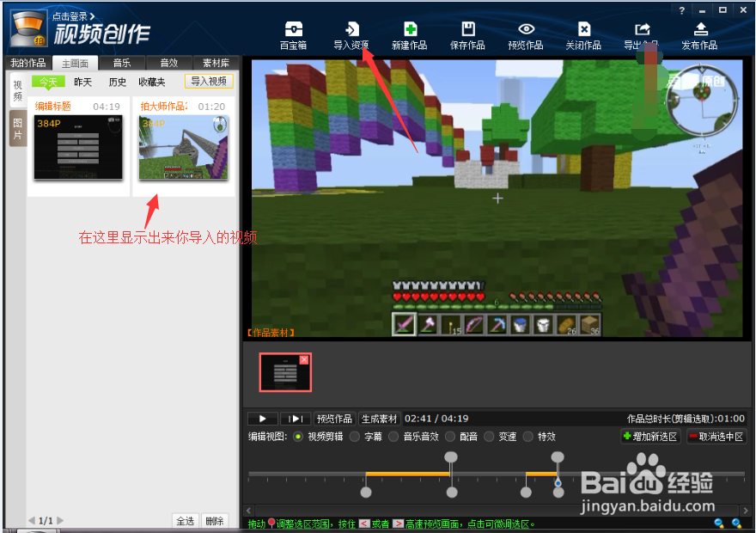Close project with 关闭作品
Viewport: 756px width, 533px height.
pos(583,36)
